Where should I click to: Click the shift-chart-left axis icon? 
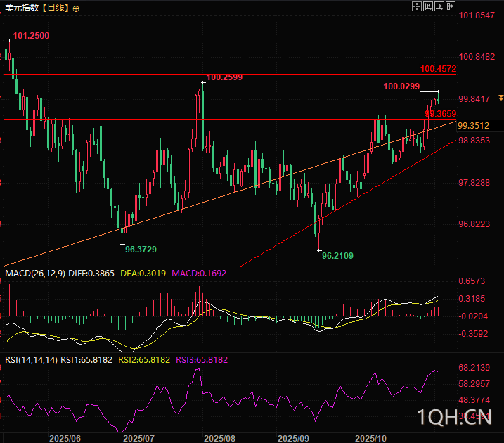(x=427, y=6)
